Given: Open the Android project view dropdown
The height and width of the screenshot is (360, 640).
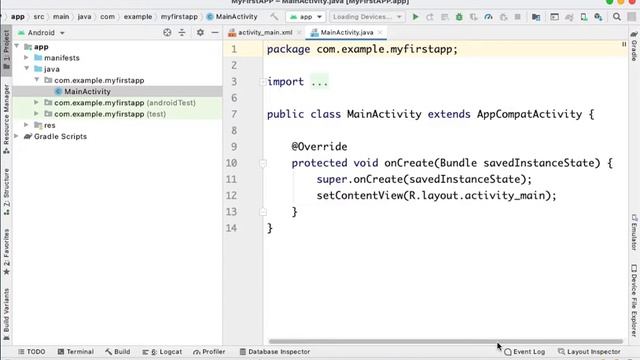Looking at the screenshot, I should point(42,32).
